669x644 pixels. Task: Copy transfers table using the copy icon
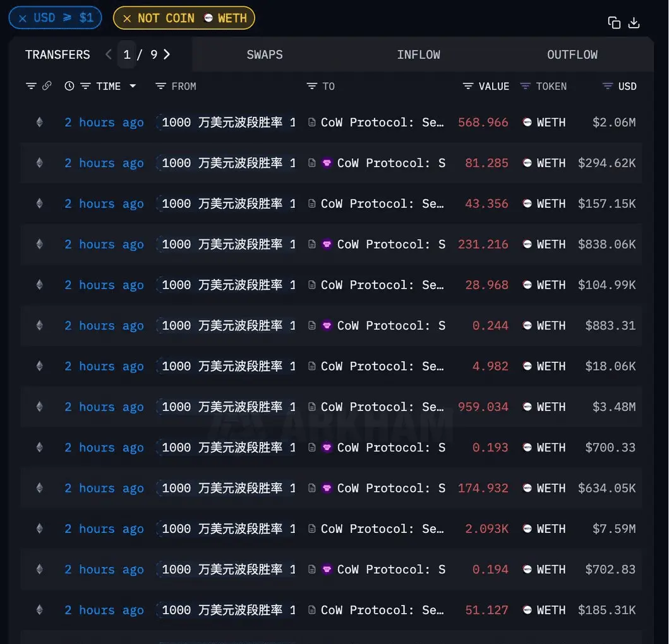coord(614,23)
